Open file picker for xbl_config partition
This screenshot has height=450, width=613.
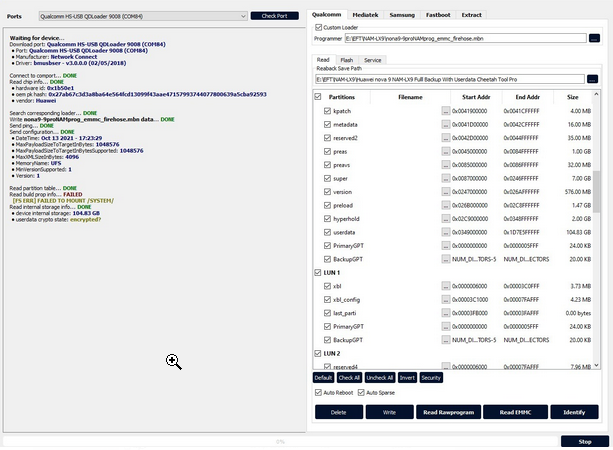point(445,299)
